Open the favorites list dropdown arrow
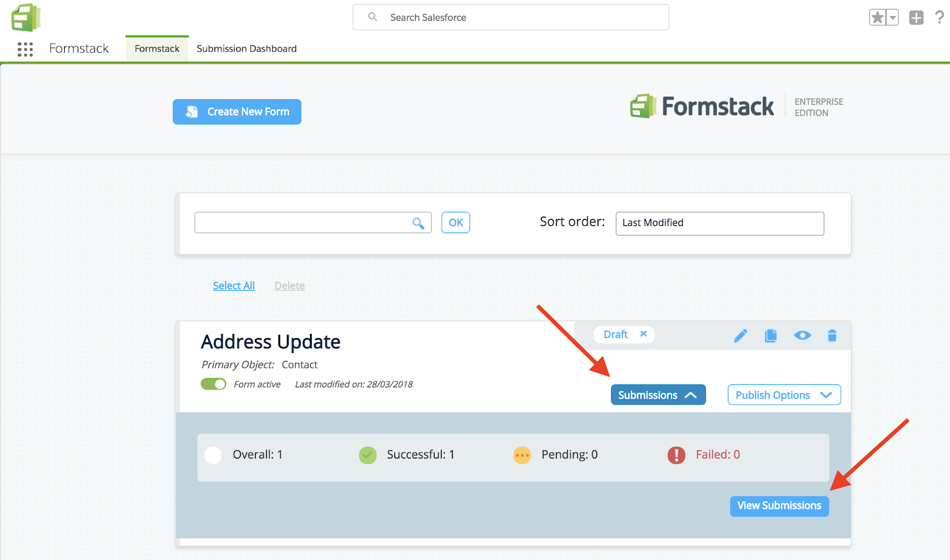This screenshot has width=950, height=560. point(892,18)
